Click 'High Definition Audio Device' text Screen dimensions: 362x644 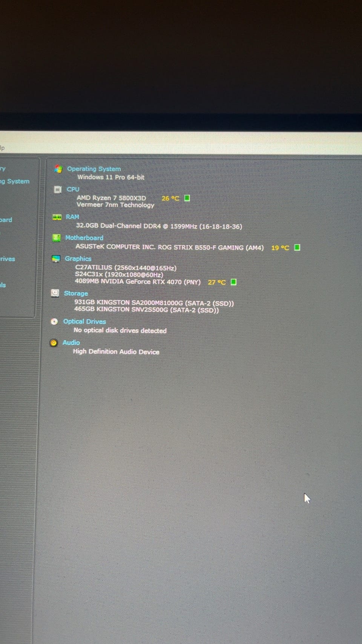click(116, 352)
